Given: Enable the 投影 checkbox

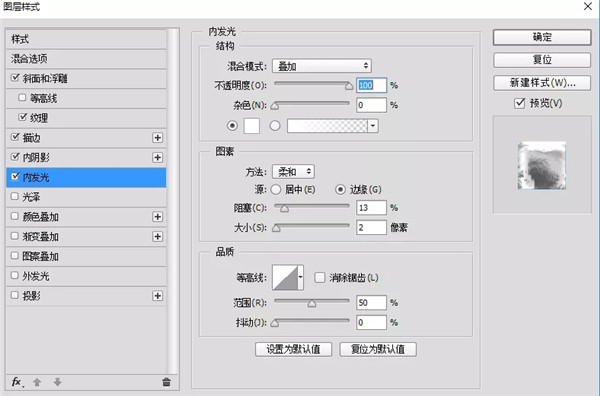Looking at the screenshot, I should (x=15, y=295).
